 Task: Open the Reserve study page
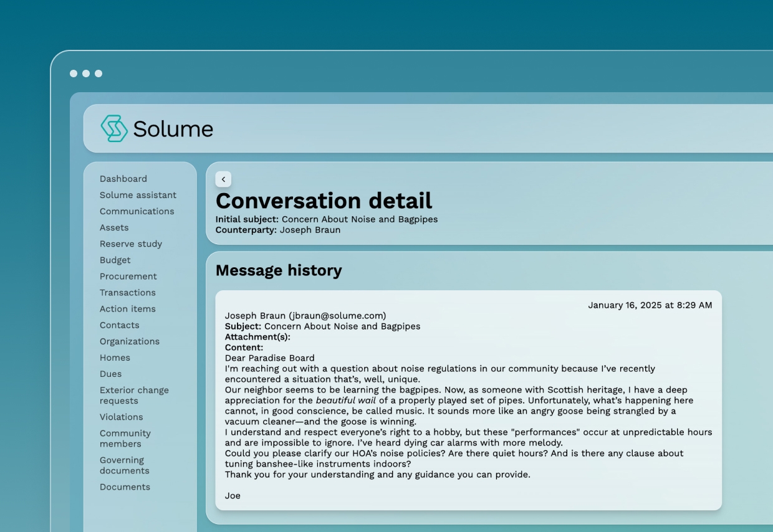[x=131, y=244]
